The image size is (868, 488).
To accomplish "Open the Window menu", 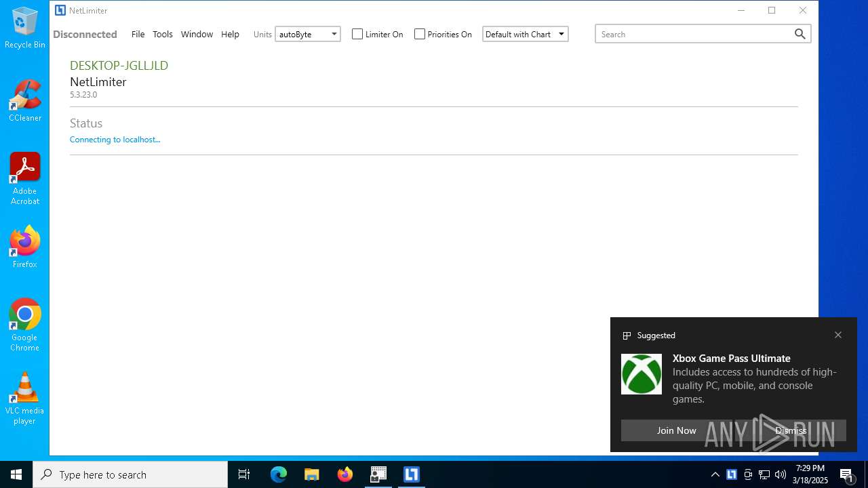I will coord(197,34).
